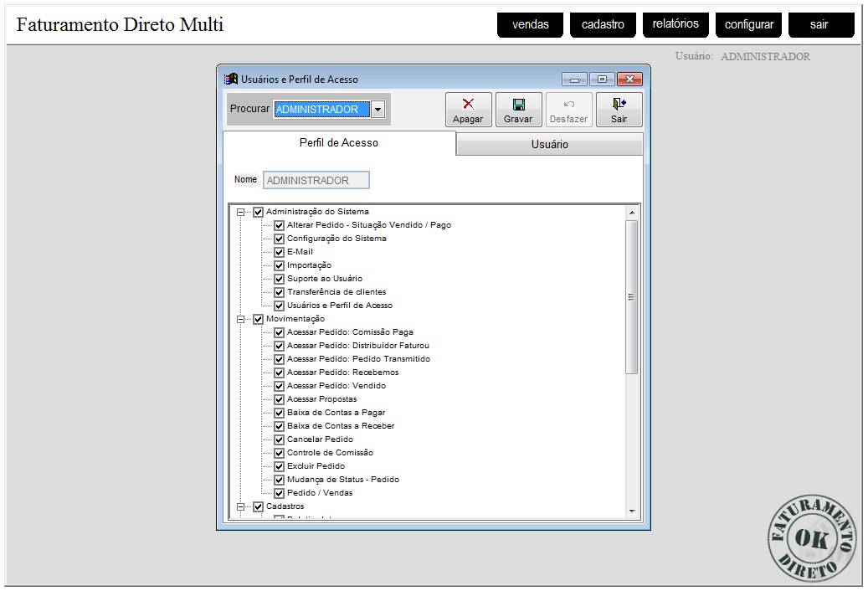Collapse the Movimentação tree node
This screenshot has width=868, height=591.
[x=241, y=319]
